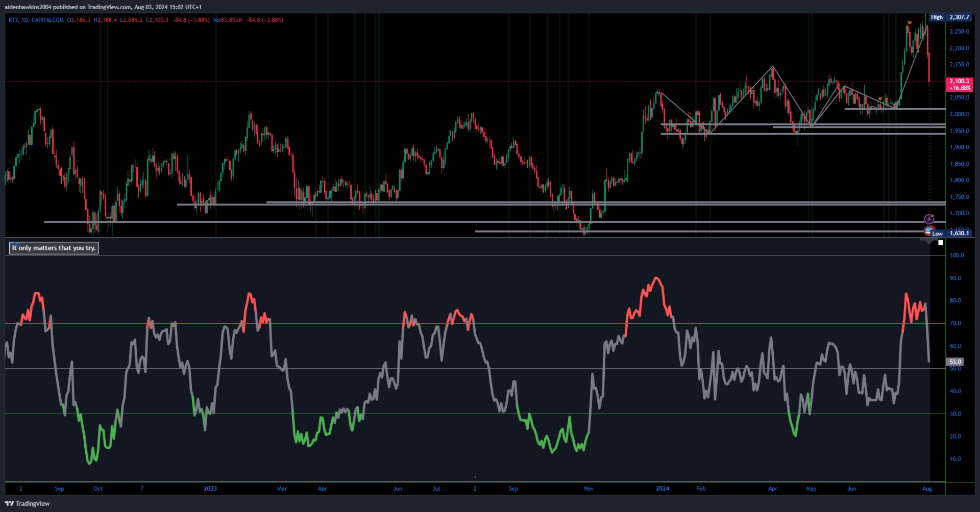Click the 53.0 indicator value label
Image resolution: width=980 pixels, height=512 pixels.
(x=955, y=362)
